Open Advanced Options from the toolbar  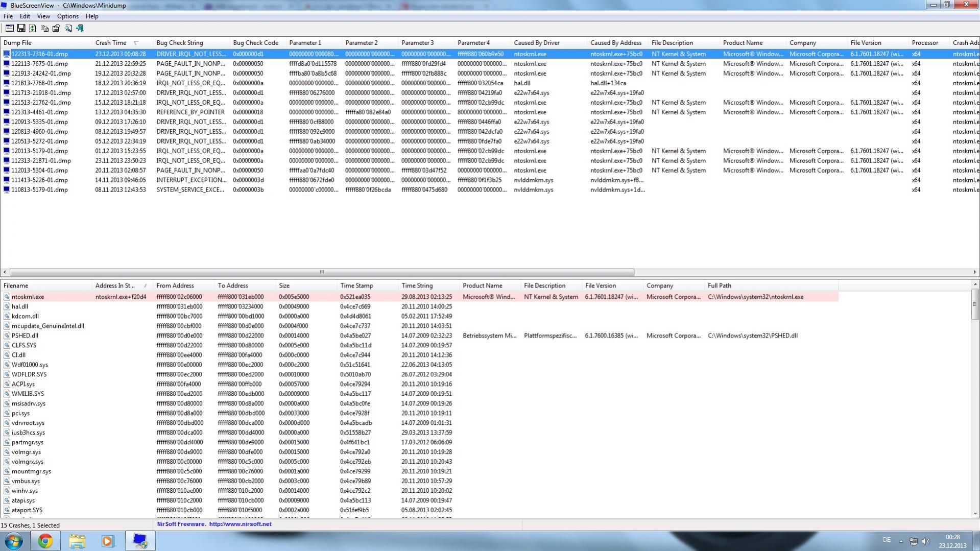pos(9,29)
